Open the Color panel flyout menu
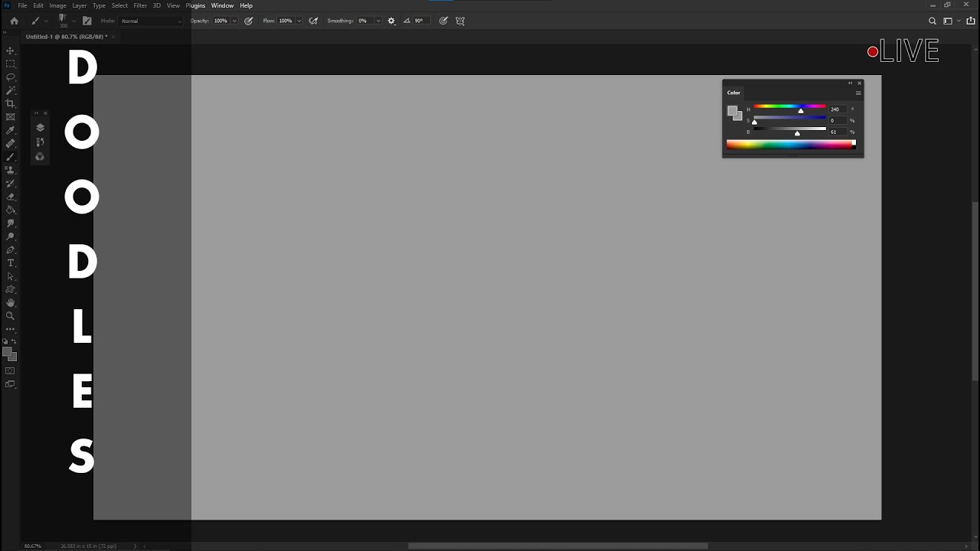980x551 pixels. tap(858, 93)
